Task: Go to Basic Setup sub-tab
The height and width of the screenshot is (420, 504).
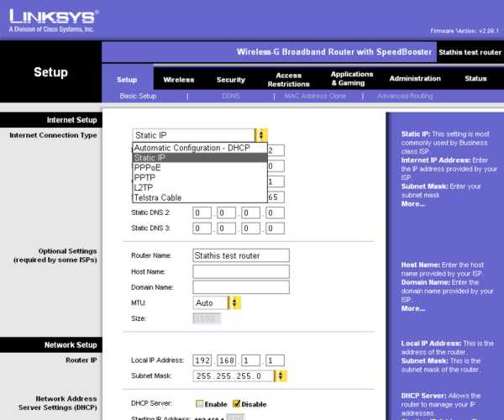Action: (139, 96)
